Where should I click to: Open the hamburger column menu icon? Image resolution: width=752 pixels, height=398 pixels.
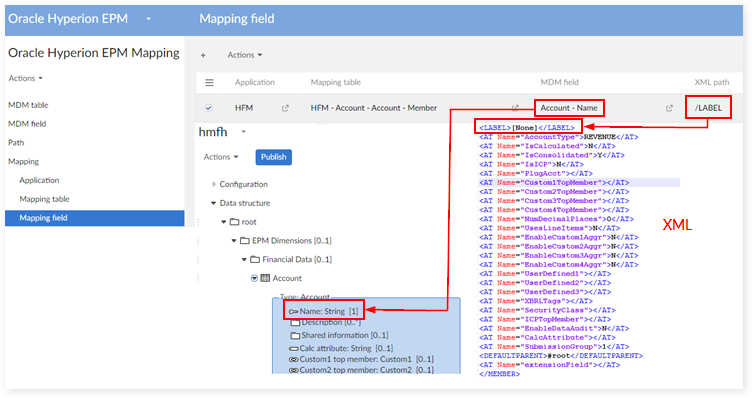[x=210, y=82]
